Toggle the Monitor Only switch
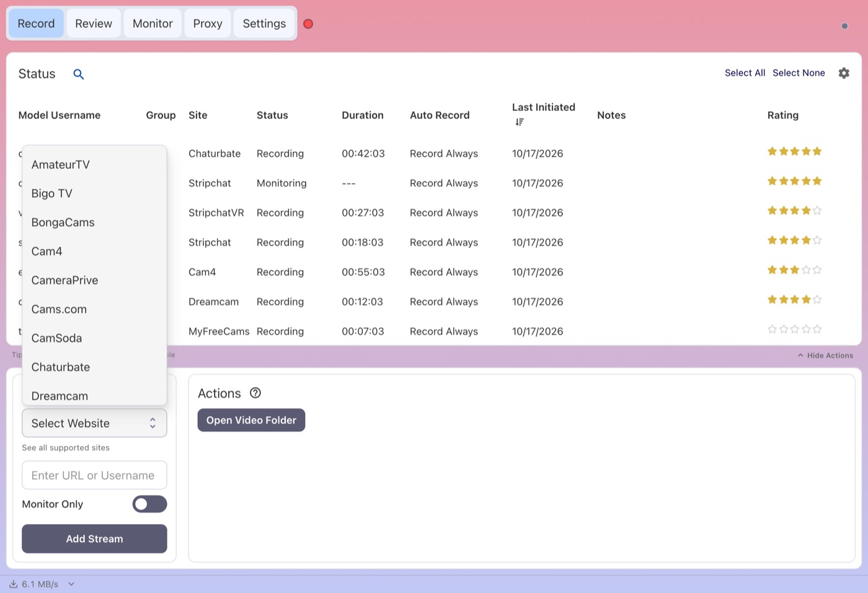Image resolution: width=868 pixels, height=593 pixels. [149, 504]
